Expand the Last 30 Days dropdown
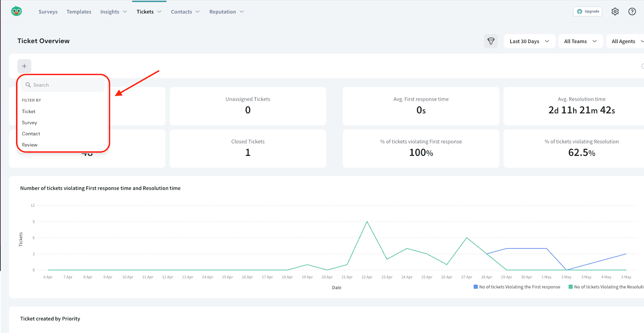This screenshot has width=644, height=333. 529,41
